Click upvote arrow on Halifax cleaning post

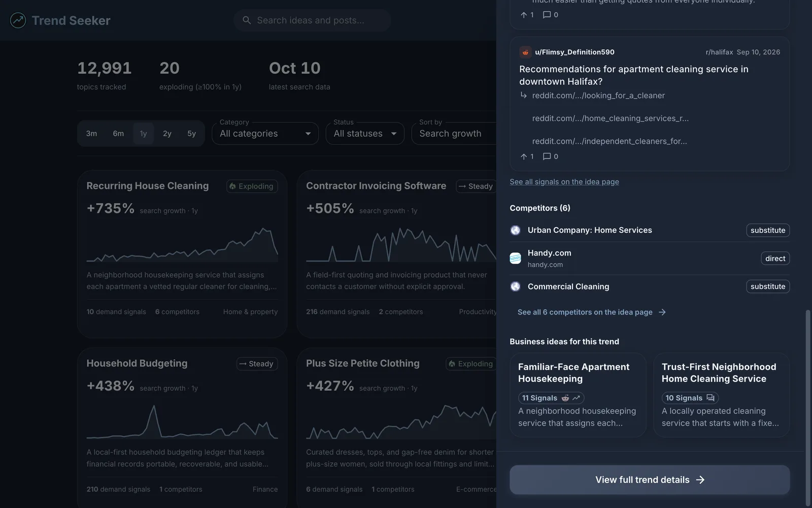pos(524,156)
